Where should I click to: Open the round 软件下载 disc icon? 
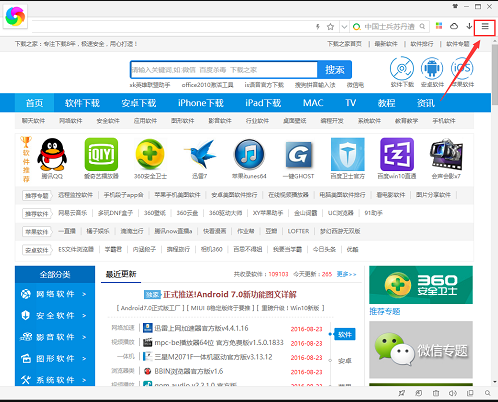tap(402, 68)
